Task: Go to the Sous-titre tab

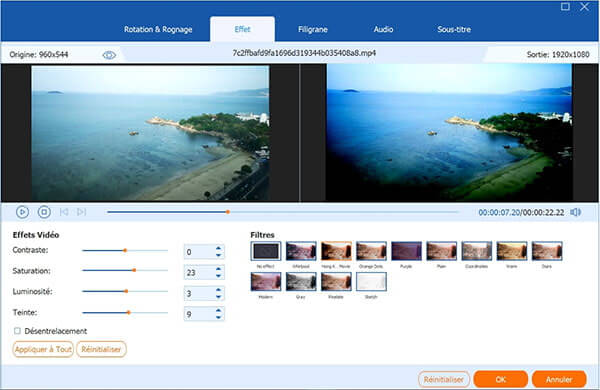Action: (x=454, y=29)
